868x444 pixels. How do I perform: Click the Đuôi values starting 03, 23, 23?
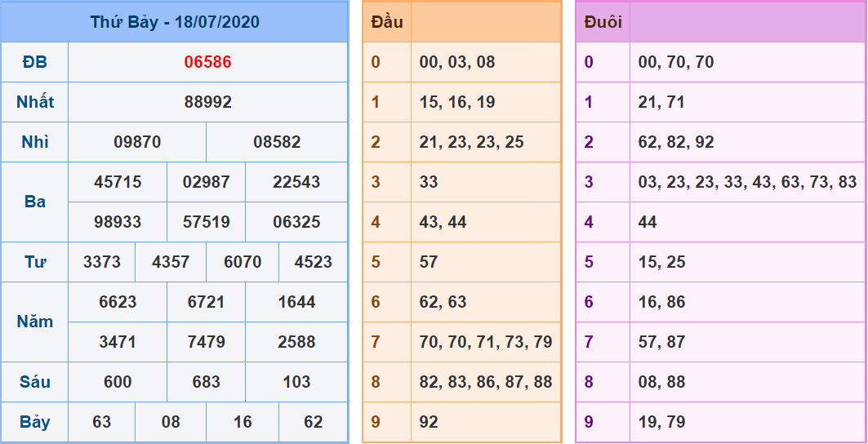click(x=747, y=182)
